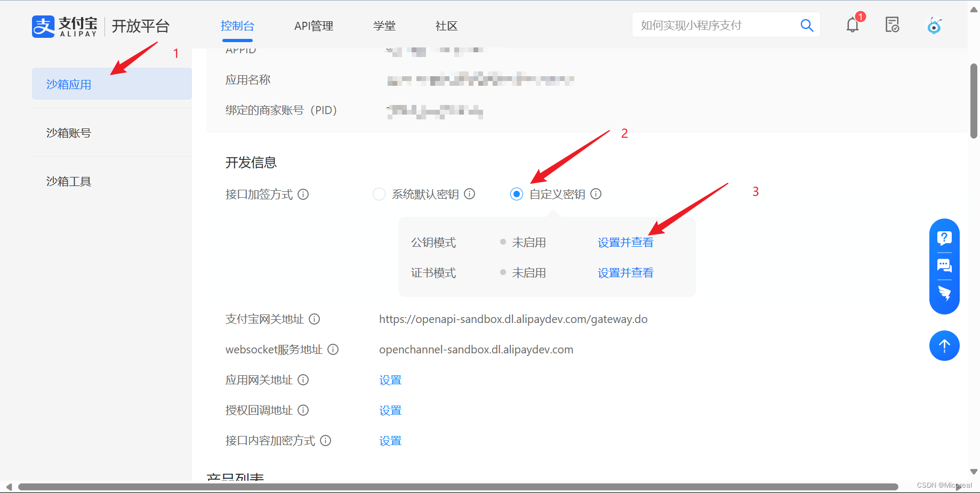This screenshot has height=493, width=980.
Task: Click info icon next to 接口内容加密方式
Action: tap(326, 440)
